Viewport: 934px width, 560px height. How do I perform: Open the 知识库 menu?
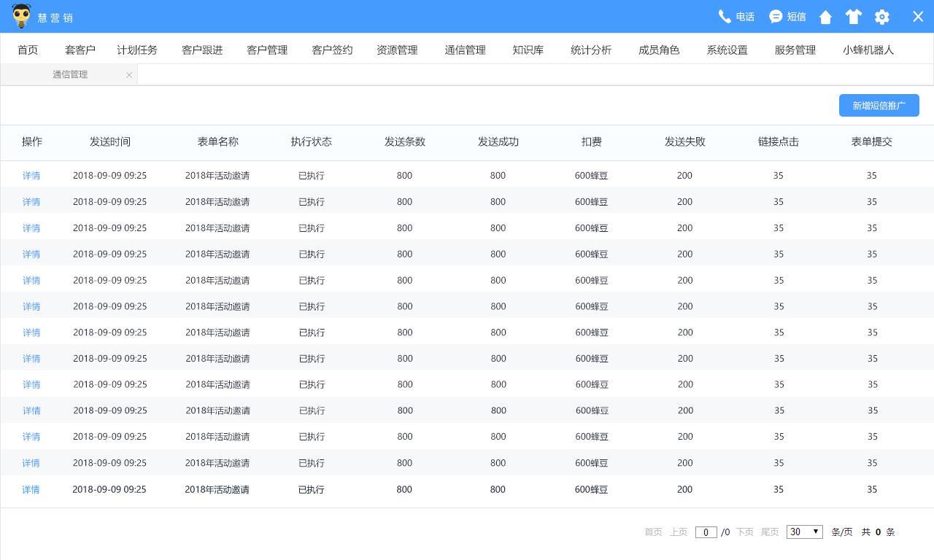[528, 50]
